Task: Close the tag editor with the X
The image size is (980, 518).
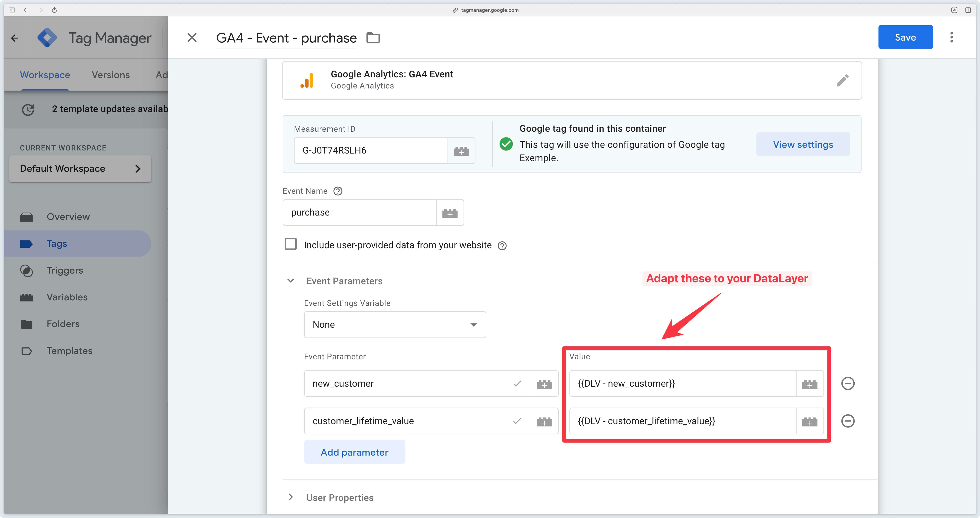Action: click(x=192, y=37)
